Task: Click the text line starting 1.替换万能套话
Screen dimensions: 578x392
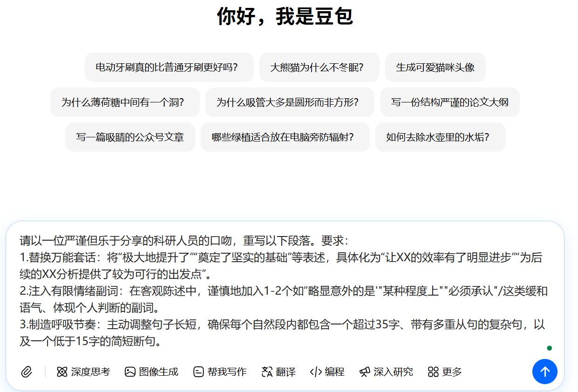Action: pyautogui.click(x=281, y=257)
